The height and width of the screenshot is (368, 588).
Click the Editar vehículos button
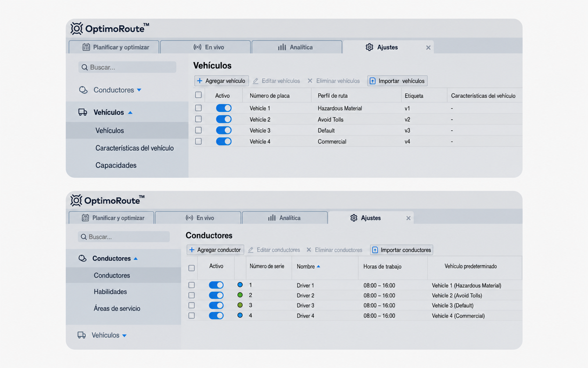[x=276, y=81]
